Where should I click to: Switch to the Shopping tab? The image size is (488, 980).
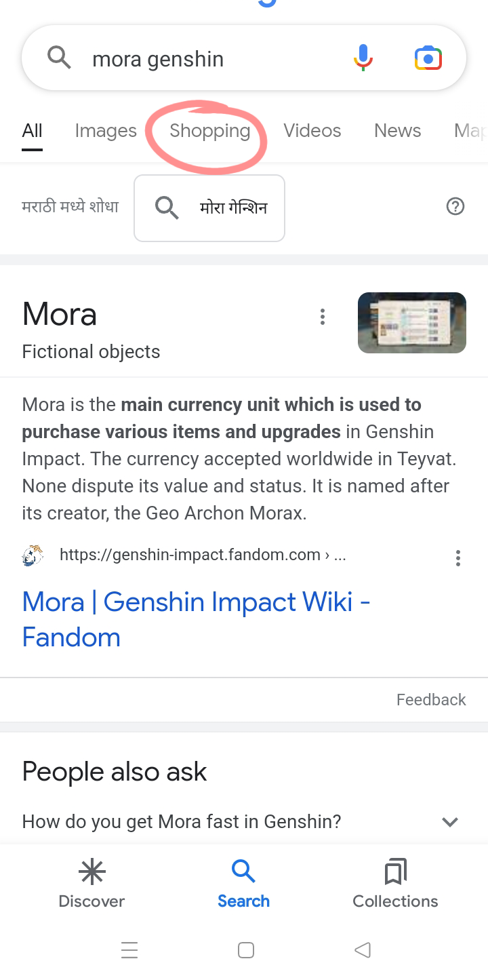click(209, 130)
